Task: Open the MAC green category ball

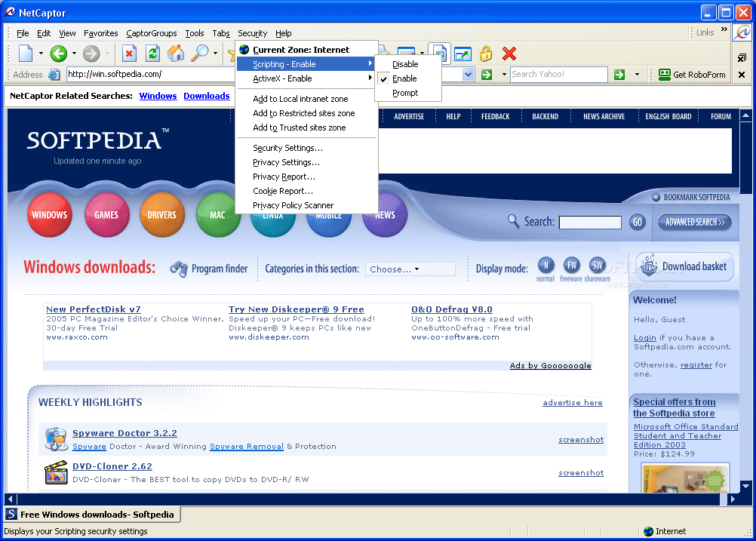Action: pos(217,215)
